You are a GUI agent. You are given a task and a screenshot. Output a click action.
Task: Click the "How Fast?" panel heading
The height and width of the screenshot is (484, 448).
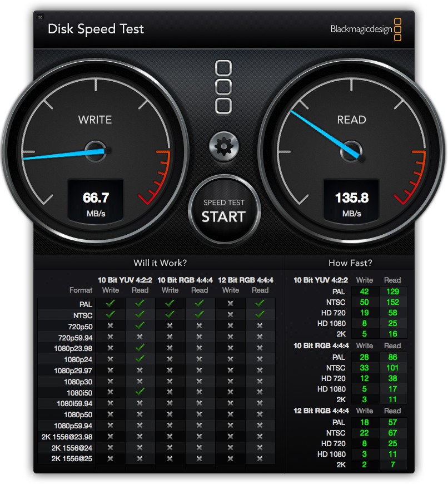350,263
